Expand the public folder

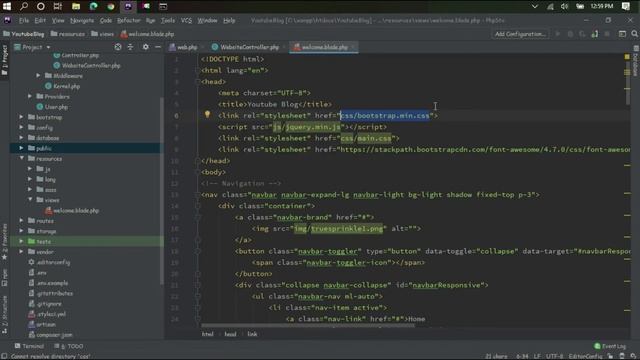coord(21,148)
